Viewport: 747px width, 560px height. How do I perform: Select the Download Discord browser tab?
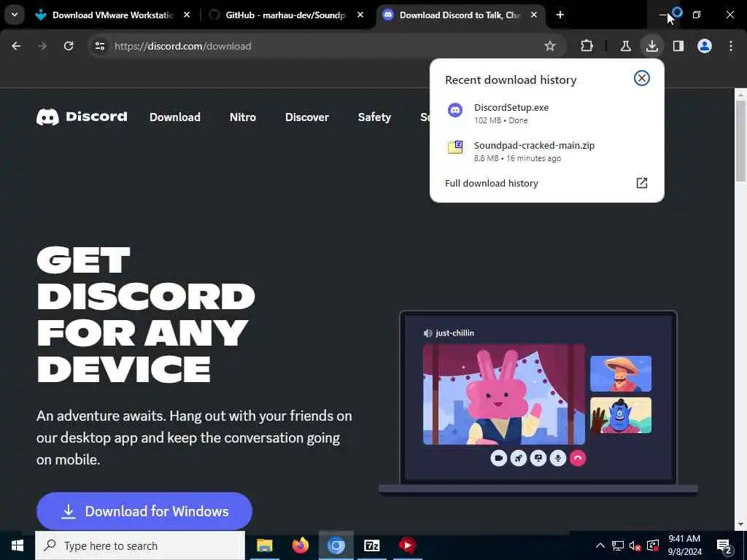(x=460, y=15)
